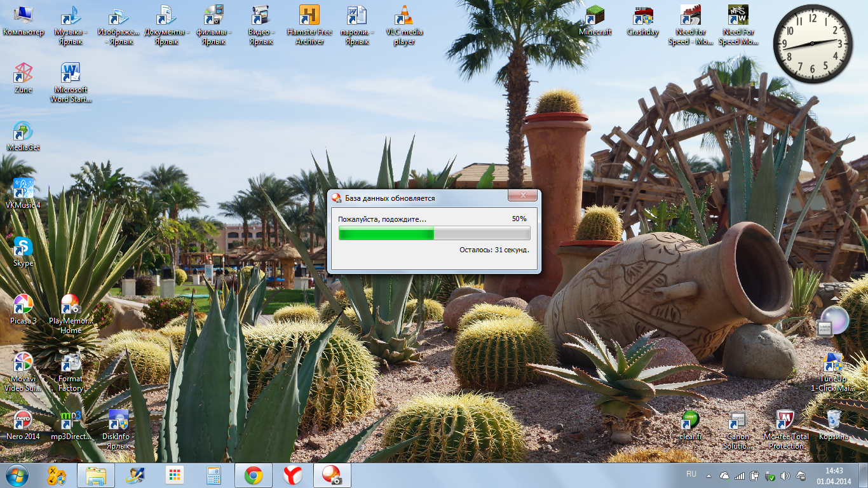This screenshot has width=868, height=488.
Task: Select the Skype desktop icon
Action: 23,248
